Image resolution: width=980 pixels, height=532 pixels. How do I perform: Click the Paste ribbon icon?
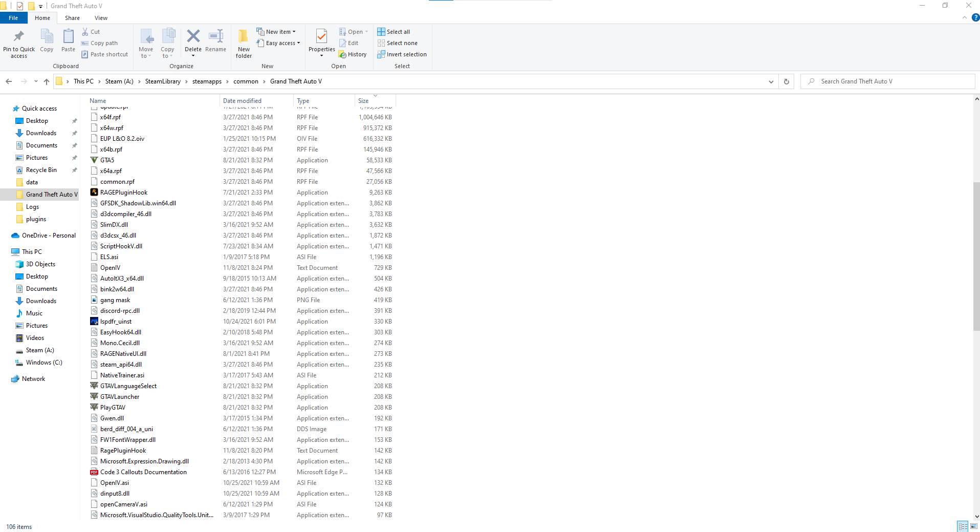[x=68, y=36]
